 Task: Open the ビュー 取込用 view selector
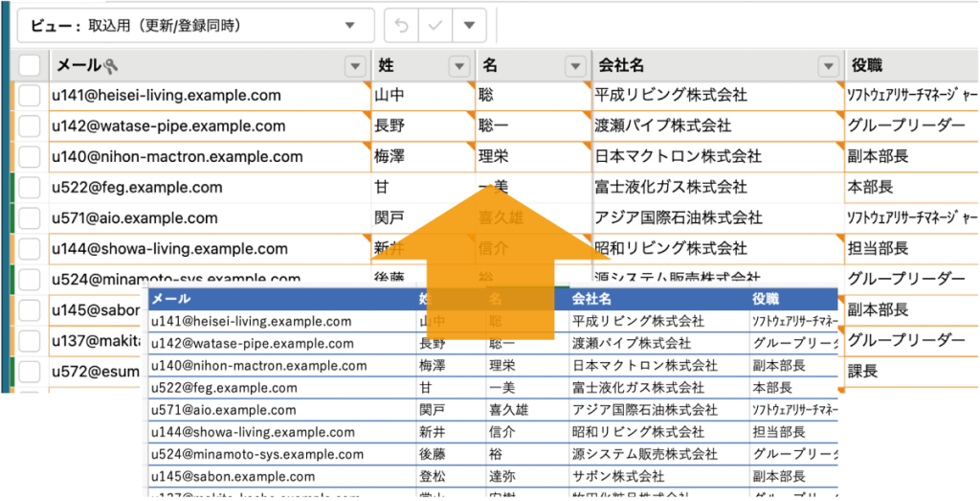coord(195,26)
